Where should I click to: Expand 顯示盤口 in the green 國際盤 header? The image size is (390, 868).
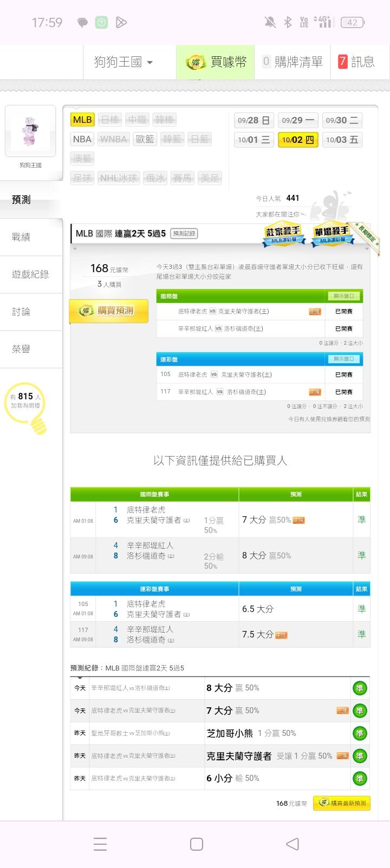343,296
